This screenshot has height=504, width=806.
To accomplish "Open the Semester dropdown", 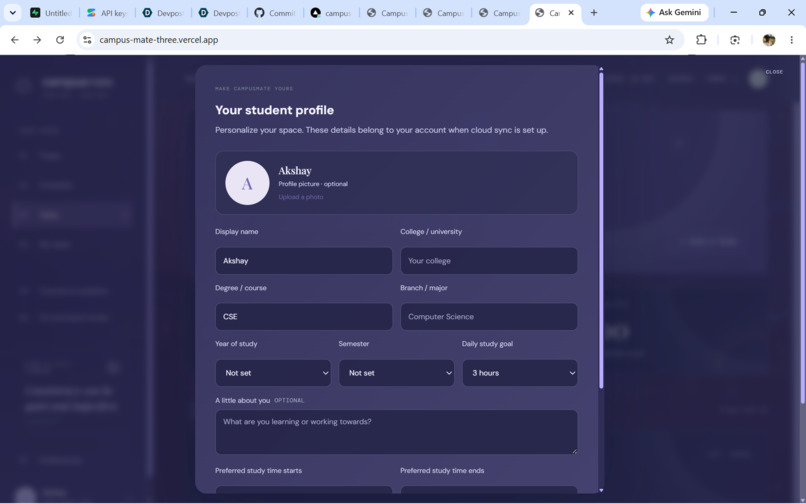I will 396,373.
